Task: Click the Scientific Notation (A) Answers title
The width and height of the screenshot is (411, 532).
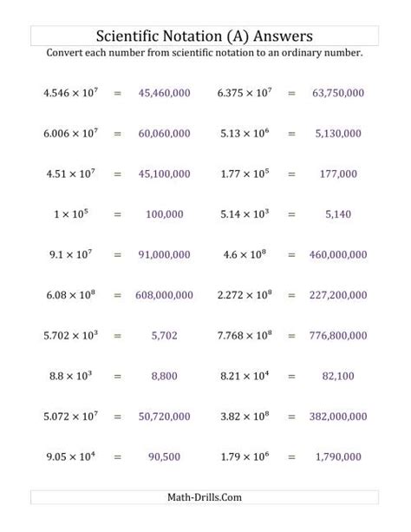Action: click(204, 36)
